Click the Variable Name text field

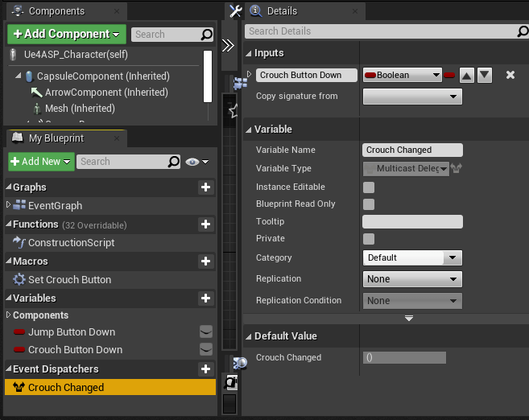(412, 150)
